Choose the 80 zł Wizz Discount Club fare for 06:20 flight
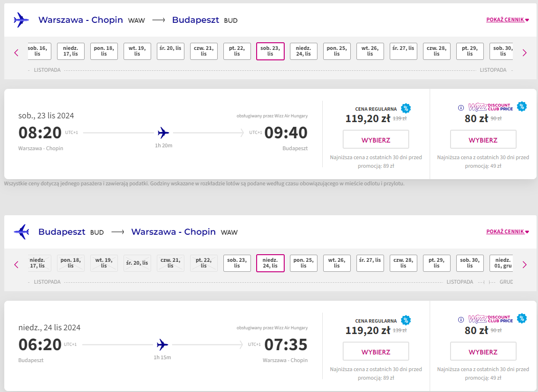 coord(483,351)
